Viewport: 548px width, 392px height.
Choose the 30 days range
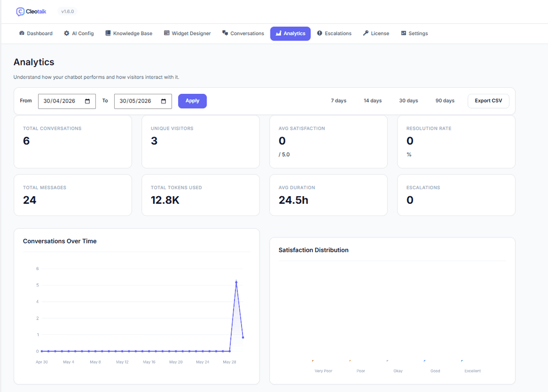[408, 100]
